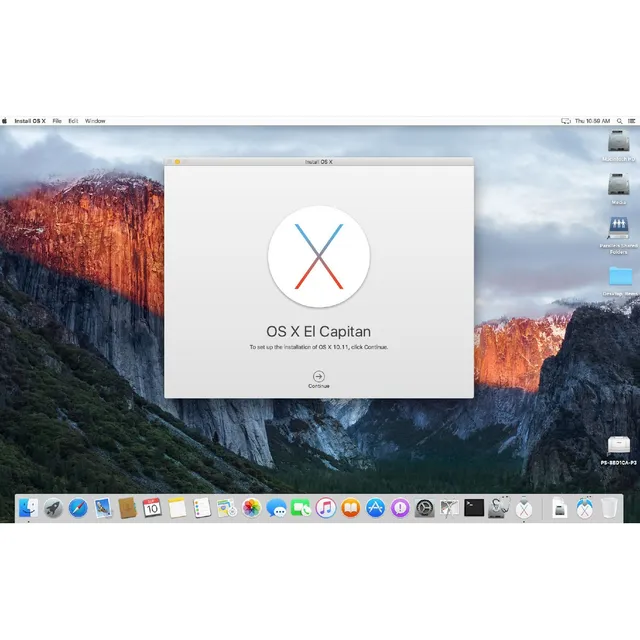Open Maps from the Dock
The image size is (640, 640).
[227, 508]
